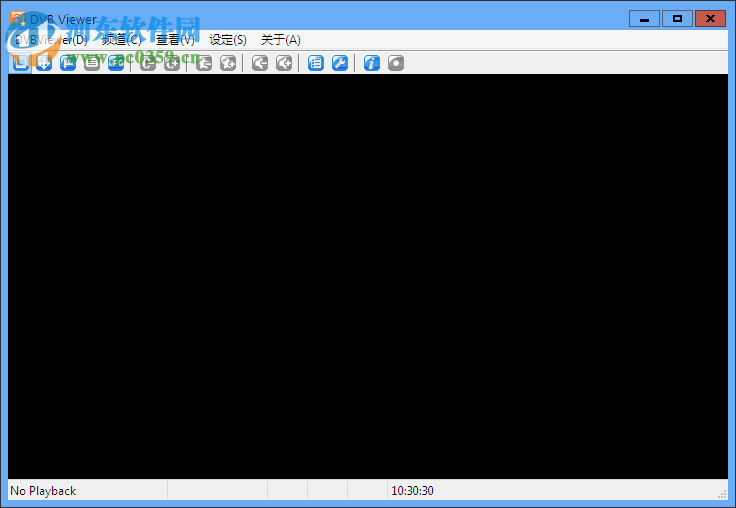Maximize the DVB Viewer window
Viewport: 736px width, 508px height.
[677, 19]
